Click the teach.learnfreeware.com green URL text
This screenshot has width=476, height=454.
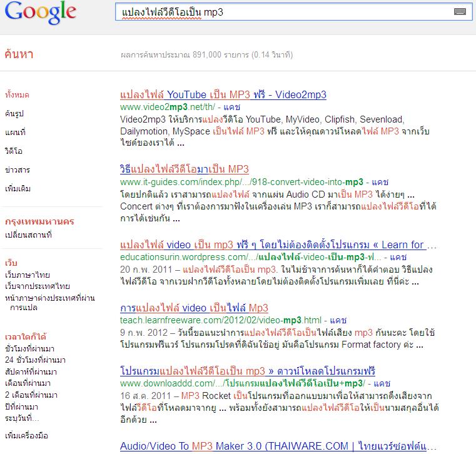pos(221,320)
